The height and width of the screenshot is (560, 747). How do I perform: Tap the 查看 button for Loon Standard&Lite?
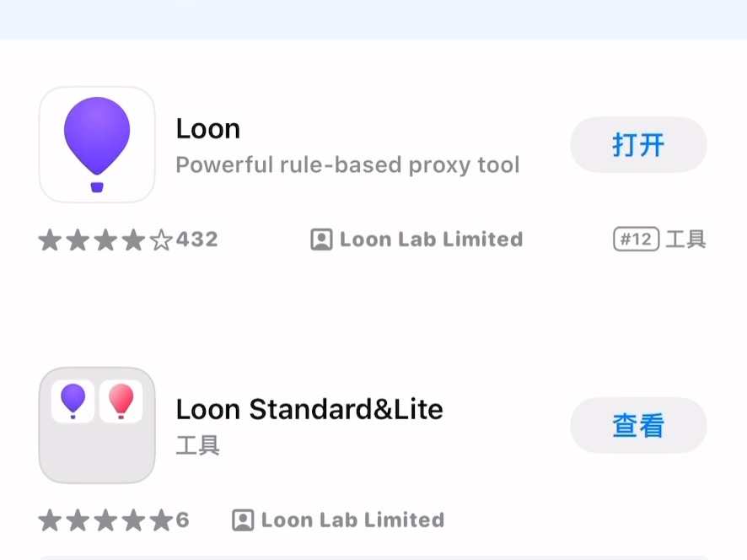(x=638, y=425)
